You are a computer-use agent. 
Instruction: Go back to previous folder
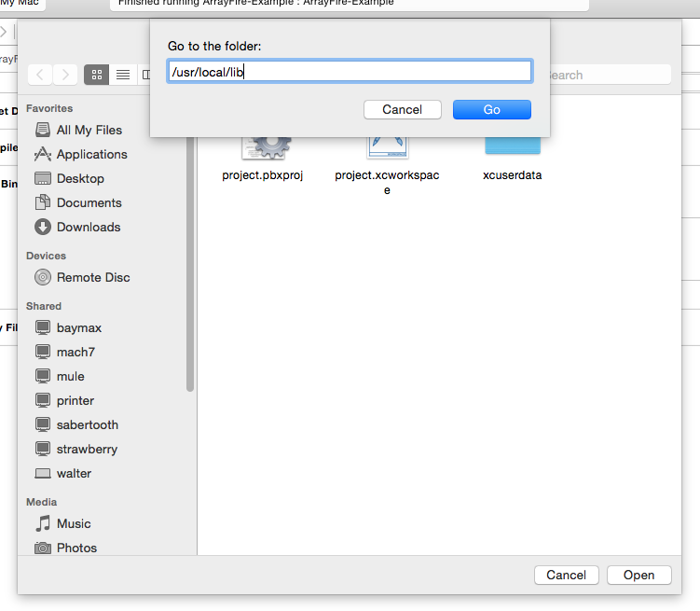(x=40, y=75)
